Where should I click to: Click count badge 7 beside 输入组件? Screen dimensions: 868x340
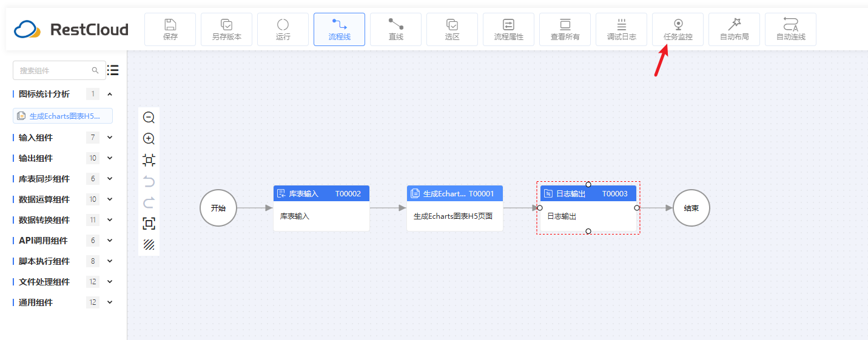point(93,138)
